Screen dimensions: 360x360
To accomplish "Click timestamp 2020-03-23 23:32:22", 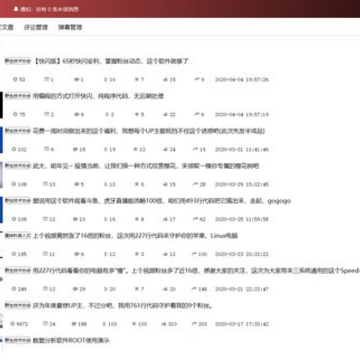I will click(242, 254).
